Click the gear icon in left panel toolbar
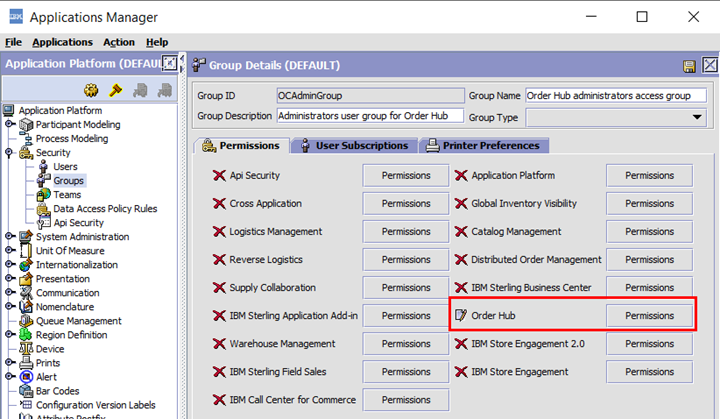 click(x=91, y=90)
